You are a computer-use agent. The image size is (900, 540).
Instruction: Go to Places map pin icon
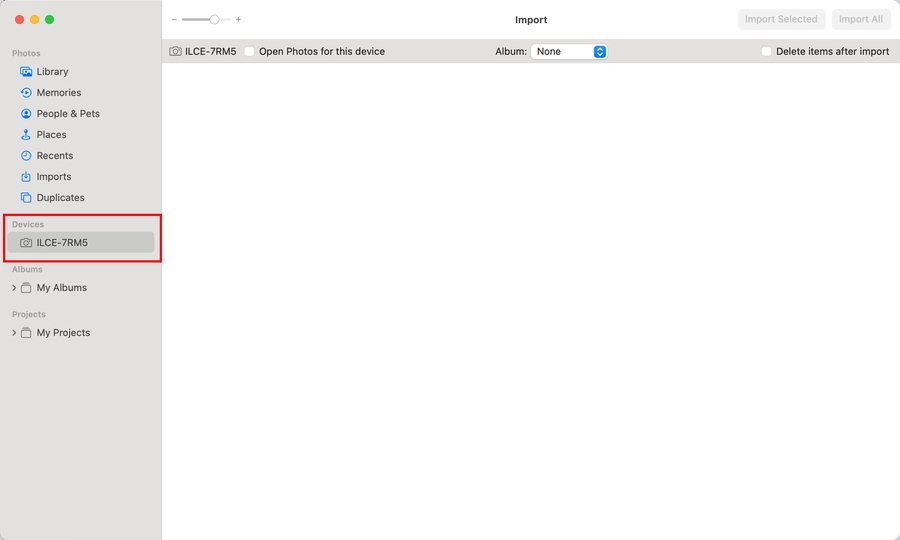26,135
